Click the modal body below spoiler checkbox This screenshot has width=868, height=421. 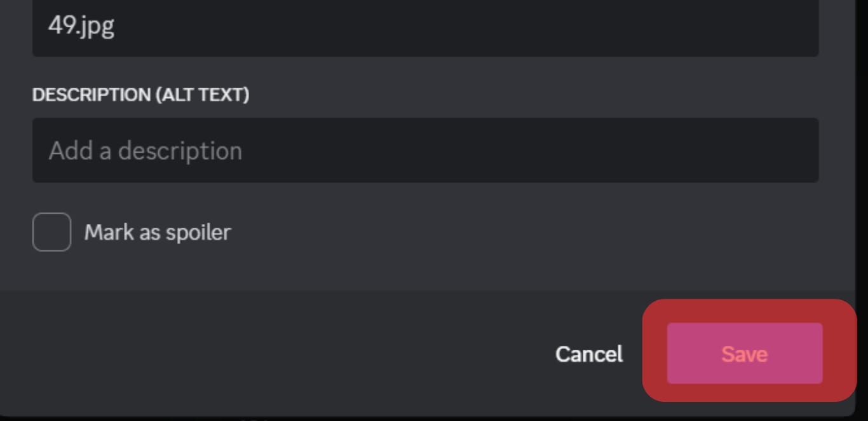425,272
